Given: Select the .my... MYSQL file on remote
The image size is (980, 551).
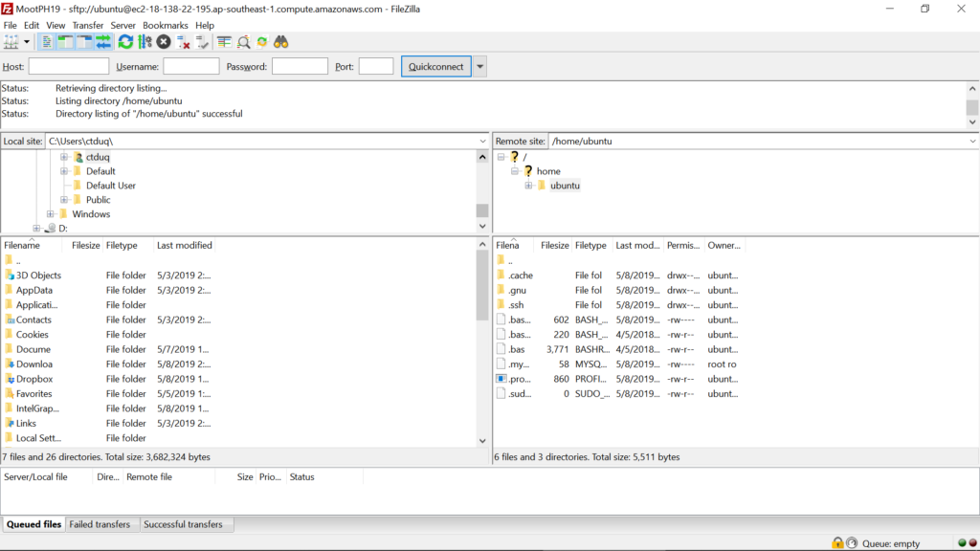Looking at the screenshot, I should click(x=519, y=364).
